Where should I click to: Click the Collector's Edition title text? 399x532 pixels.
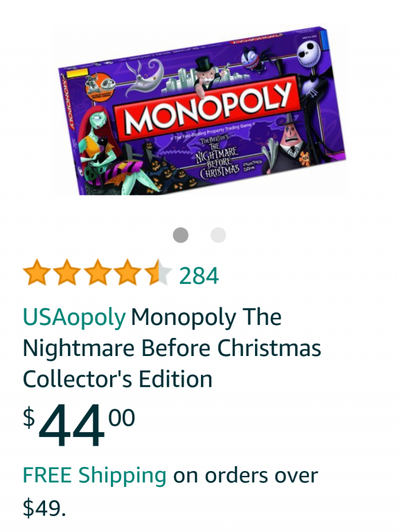tap(117, 379)
